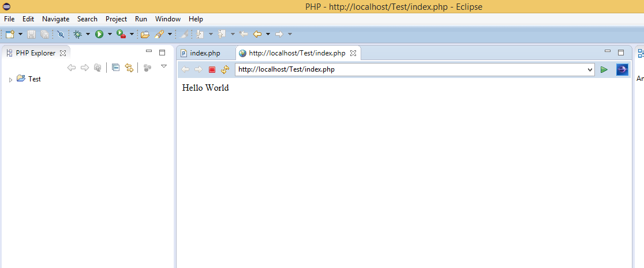This screenshot has width=644, height=268.
Task: Open the URL history dropdown
Action: tap(590, 70)
